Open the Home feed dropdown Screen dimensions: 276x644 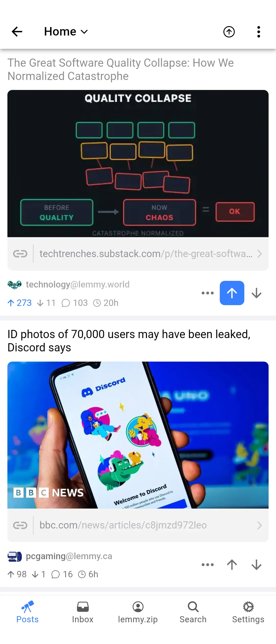(x=66, y=32)
